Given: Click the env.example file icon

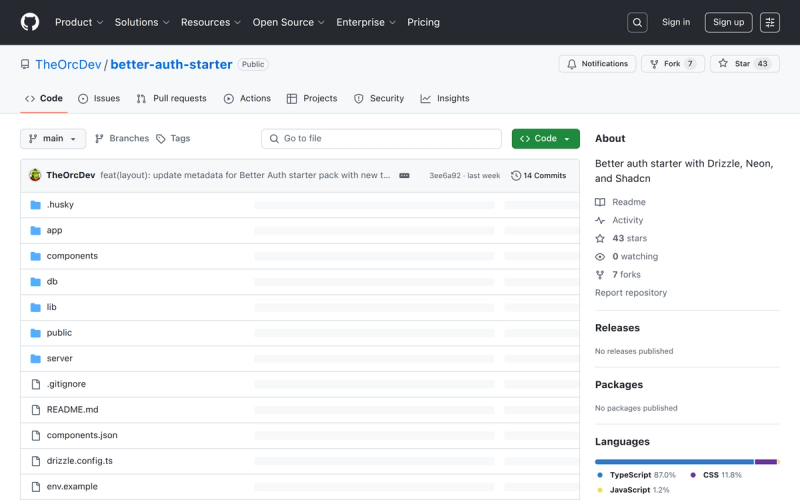Looking at the screenshot, I should tap(36, 487).
